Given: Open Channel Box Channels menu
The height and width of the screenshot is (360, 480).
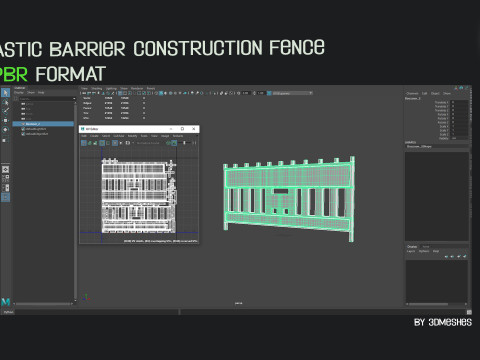Looking at the screenshot, I should coord(412,93).
